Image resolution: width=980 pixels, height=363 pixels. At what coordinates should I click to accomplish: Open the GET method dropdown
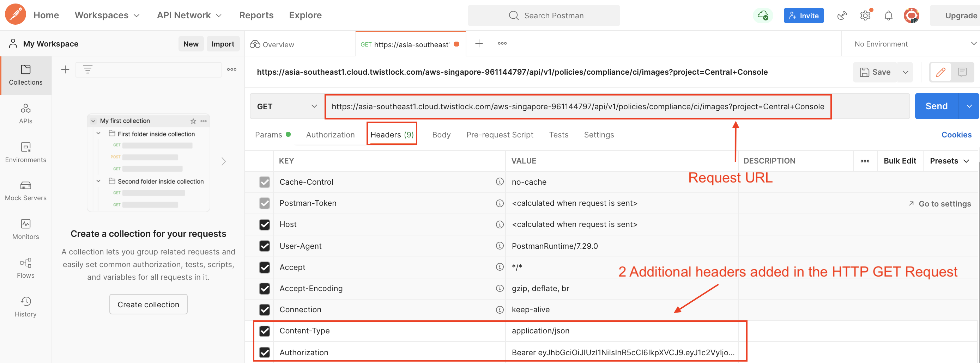[x=287, y=106]
